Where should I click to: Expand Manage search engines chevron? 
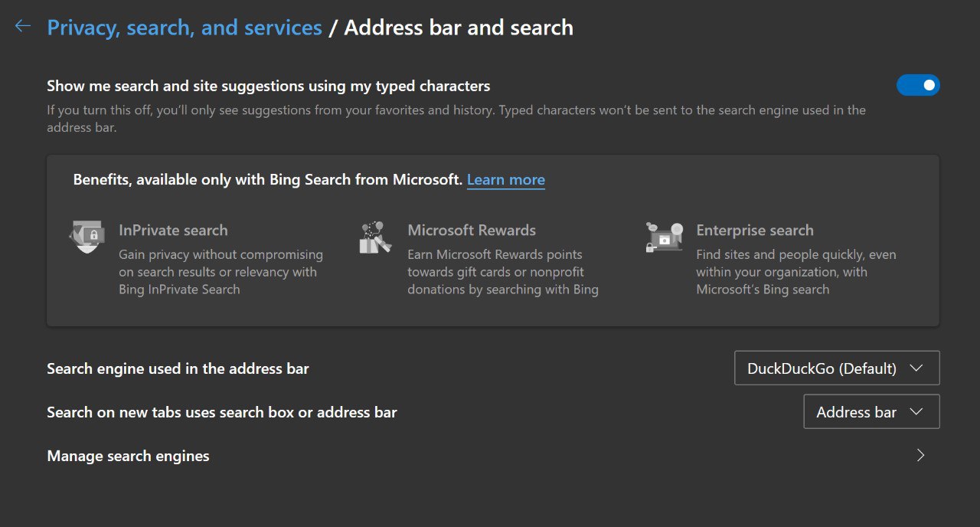[x=920, y=456]
